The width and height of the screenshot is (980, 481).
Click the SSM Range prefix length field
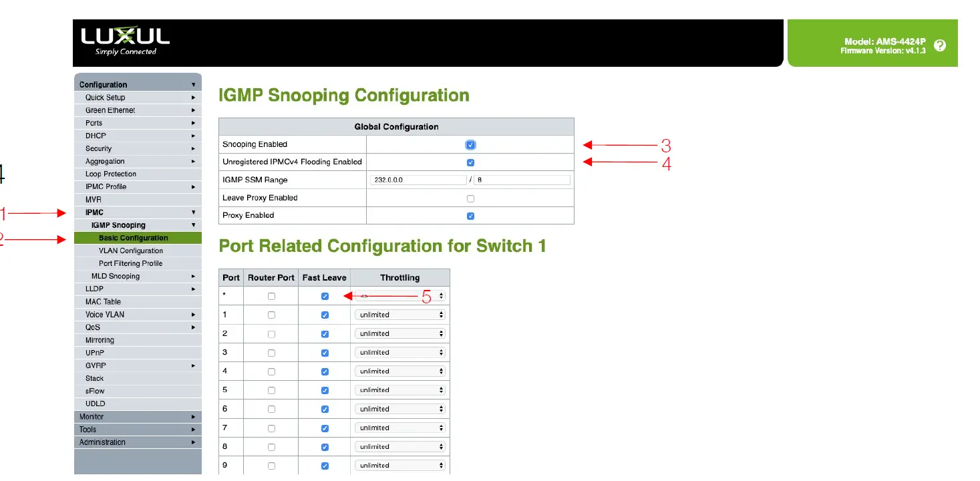pos(522,179)
